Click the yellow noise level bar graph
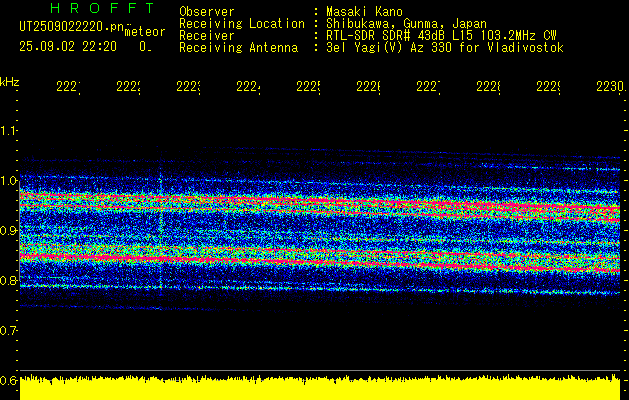Image resolution: width=629 pixels, height=400 pixels. coord(320,388)
